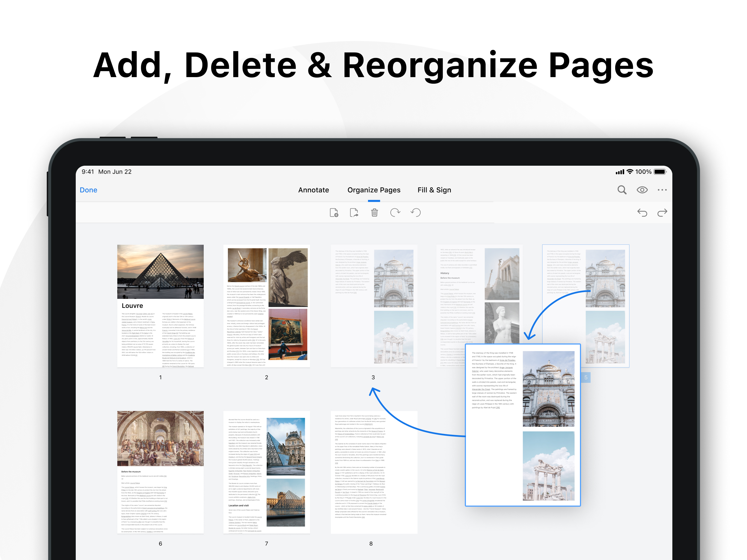Screen dimensions: 747x560
Task: Click the 9:41 clock in status bar
Action: (x=88, y=171)
